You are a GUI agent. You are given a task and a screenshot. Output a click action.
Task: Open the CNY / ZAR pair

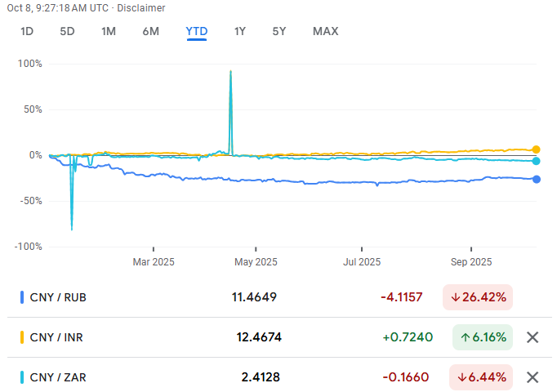57,377
